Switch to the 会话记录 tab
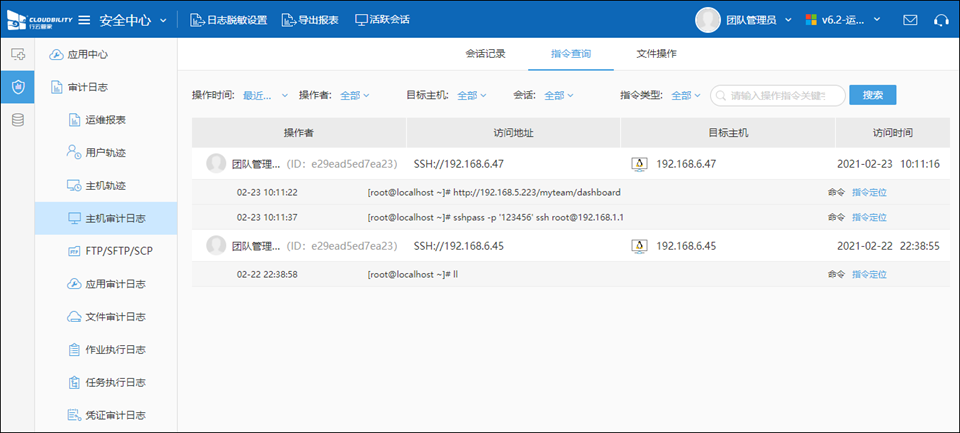The width and height of the screenshot is (960, 433). (485, 53)
